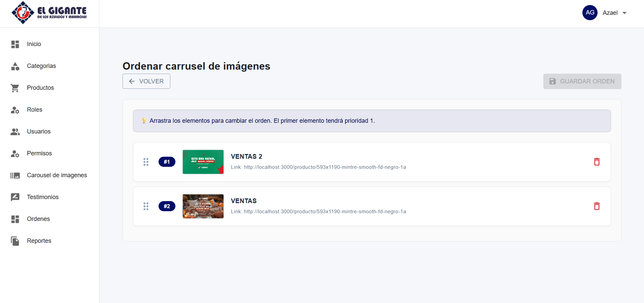Click the Roles gear-person icon
This screenshot has height=303, width=644.
pyautogui.click(x=15, y=110)
